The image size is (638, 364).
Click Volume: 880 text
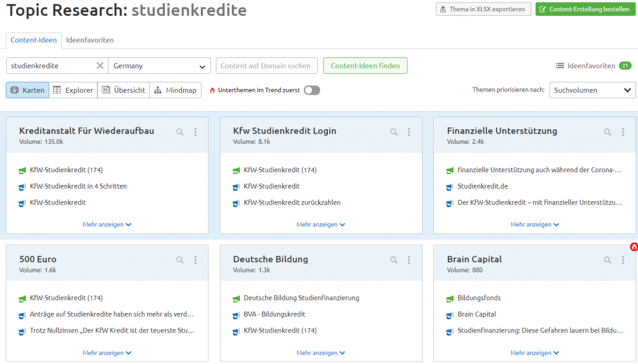465,270
